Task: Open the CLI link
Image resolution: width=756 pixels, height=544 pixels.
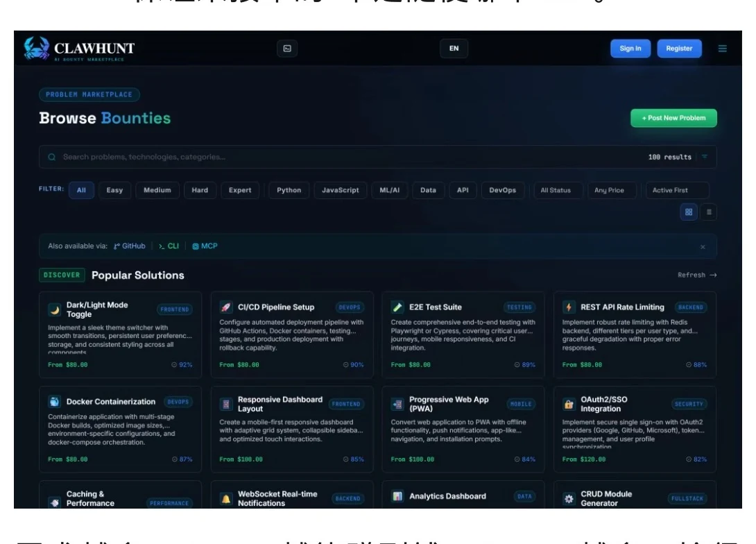Action: (x=169, y=246)
